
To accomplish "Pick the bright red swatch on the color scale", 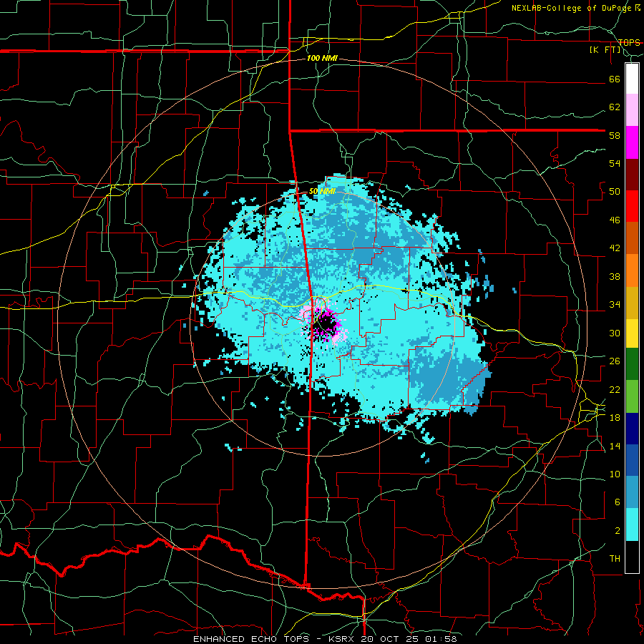I will pyautogui.click(x=632, y=206).
